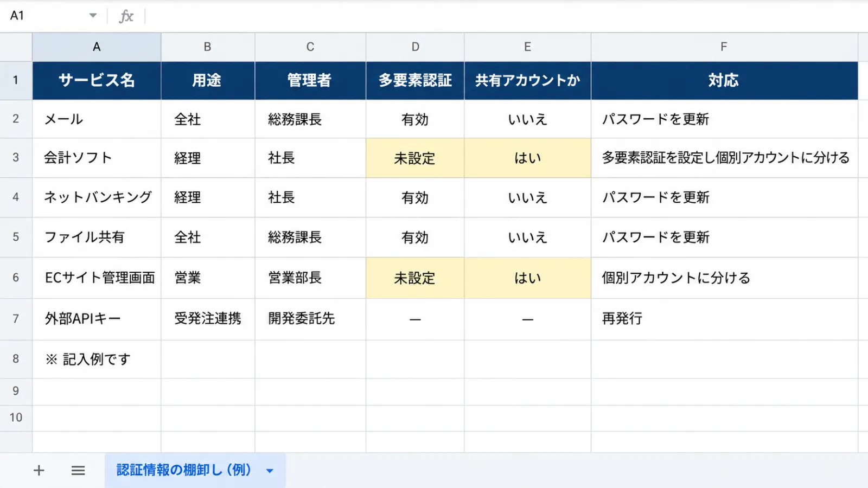Select the ECサイト管理画面 cell
The image size is (868, 488).
pos(97,278)
